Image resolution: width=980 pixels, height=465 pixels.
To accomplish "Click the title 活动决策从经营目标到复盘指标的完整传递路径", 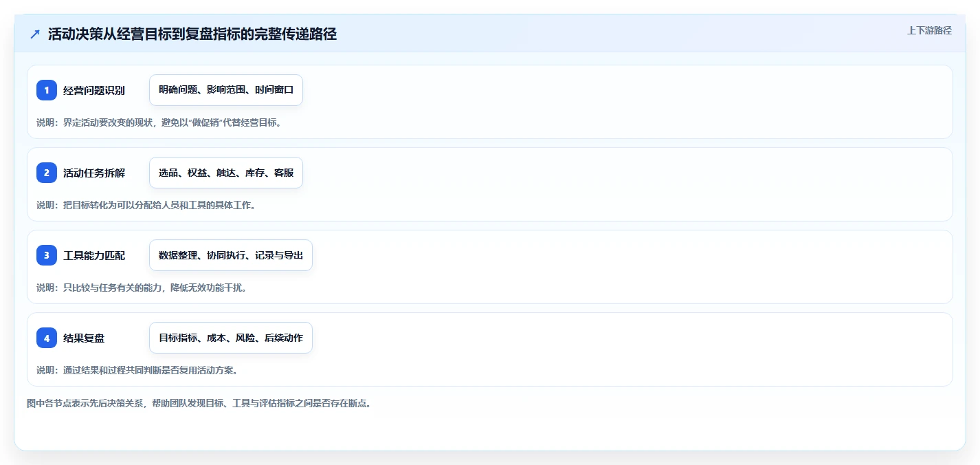I will pos(192,34).
